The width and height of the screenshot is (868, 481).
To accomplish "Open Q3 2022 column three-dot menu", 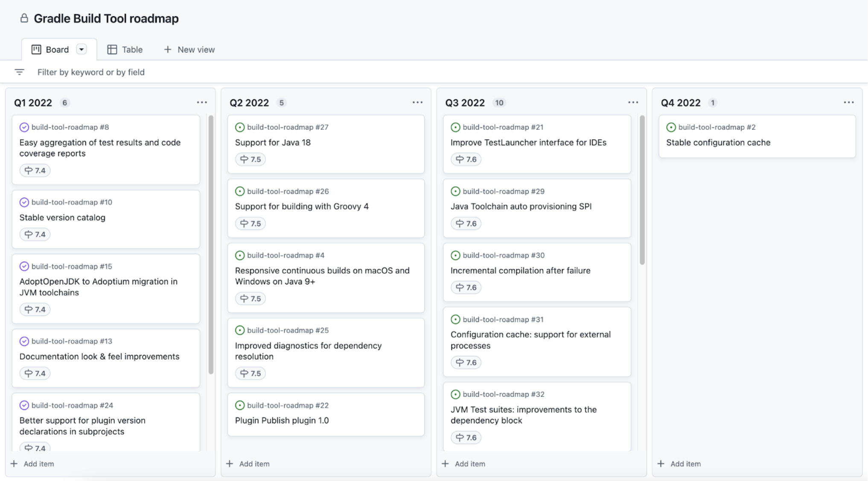I will click(633, 102).
